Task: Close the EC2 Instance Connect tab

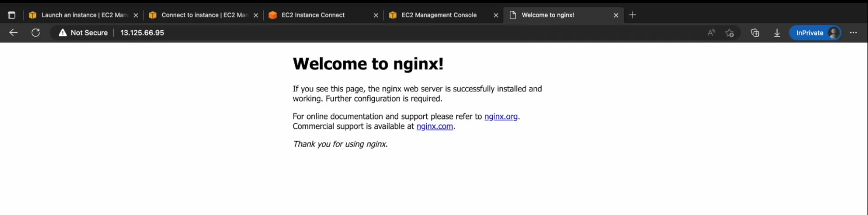Action: (x=376, y=16)
